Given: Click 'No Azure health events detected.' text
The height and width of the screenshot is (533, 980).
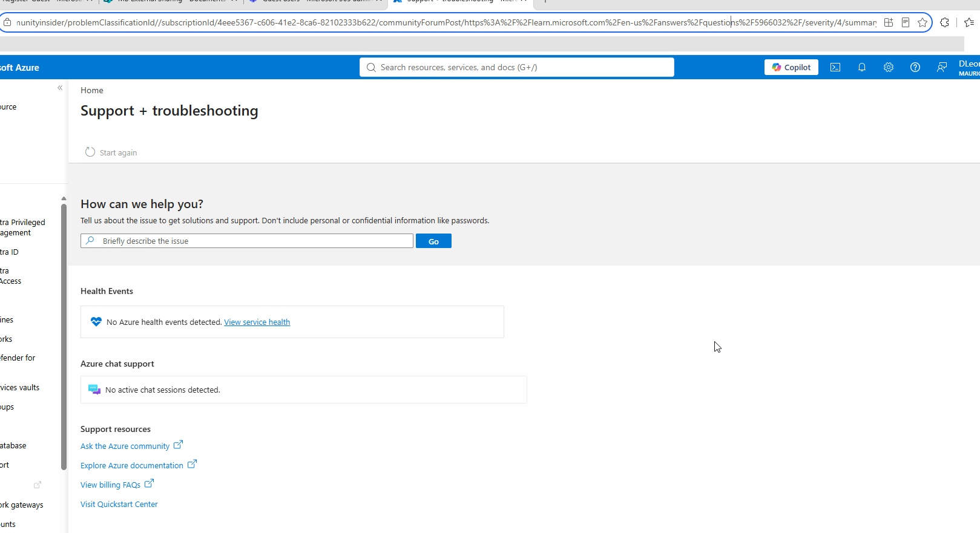Looking at the screenshot, I should (x=164, y=322).
